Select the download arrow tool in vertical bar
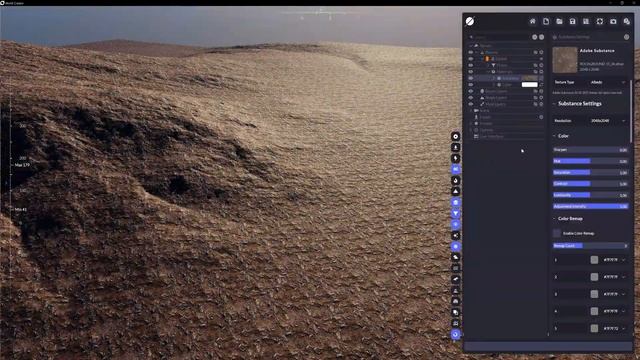 click(x=456, y=147)
